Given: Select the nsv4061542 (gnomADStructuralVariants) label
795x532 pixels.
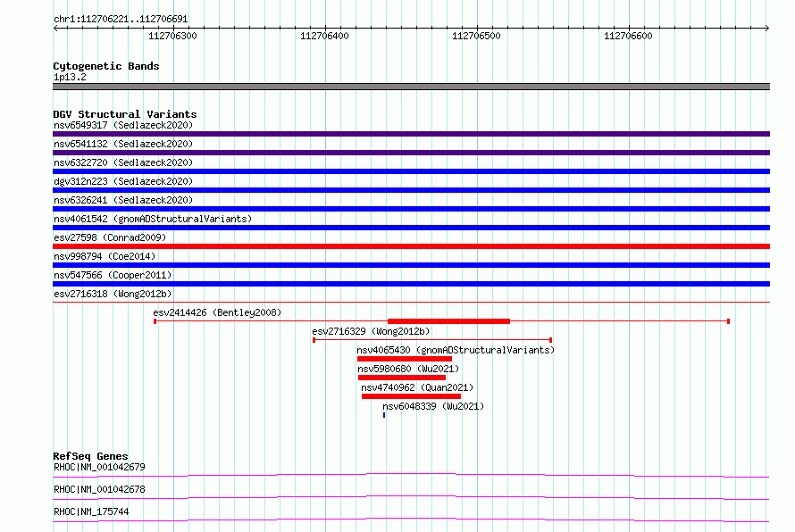Looking at the screenshot, I should pos(153,219).
